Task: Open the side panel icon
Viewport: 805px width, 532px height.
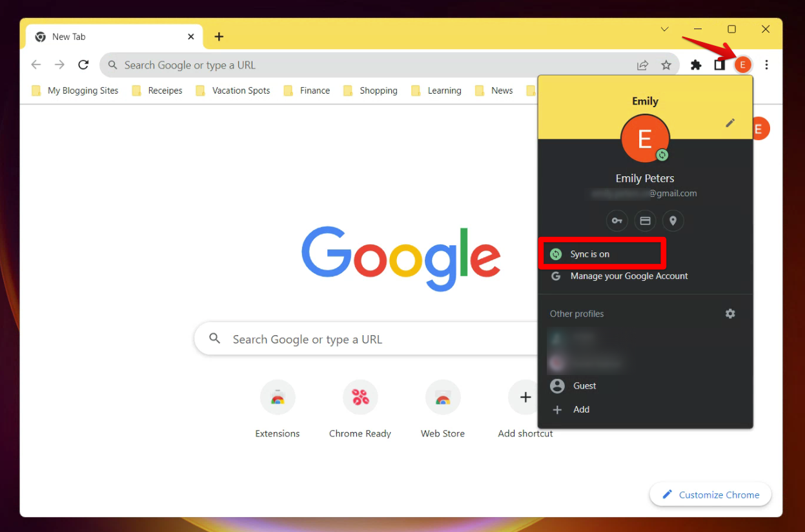Action: pos(719,65)
